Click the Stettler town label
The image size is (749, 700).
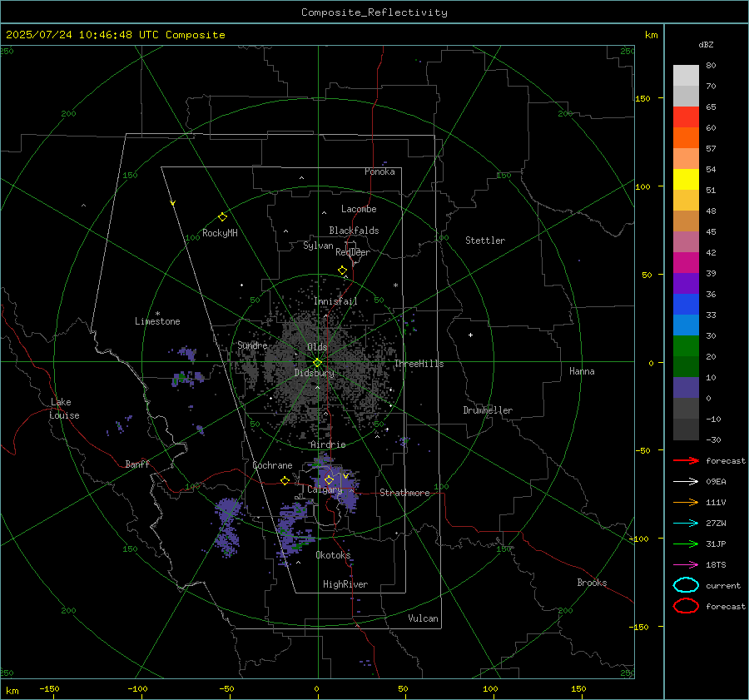485,241
